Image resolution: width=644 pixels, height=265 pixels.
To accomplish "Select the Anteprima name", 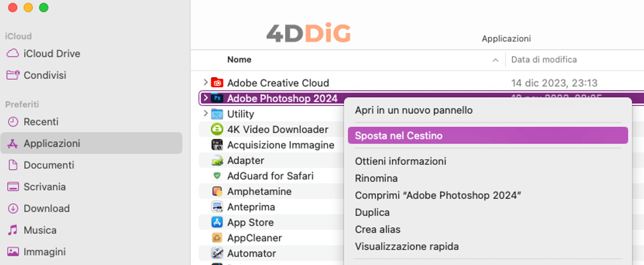I will (251, 207).
